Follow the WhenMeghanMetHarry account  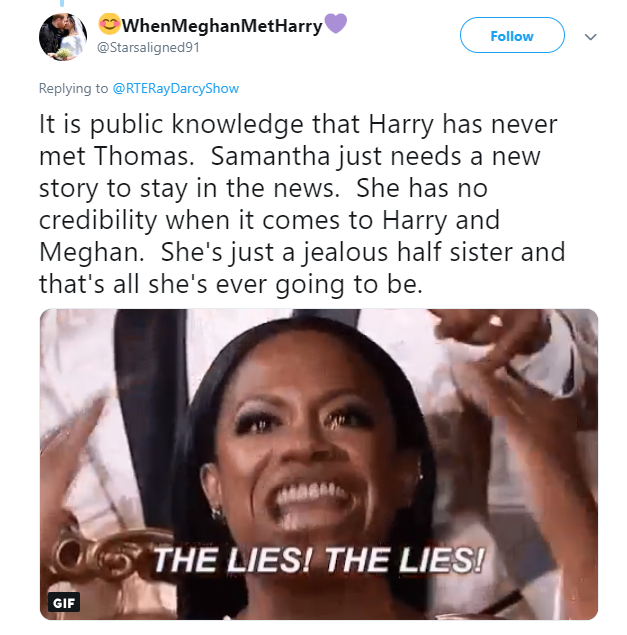[x=512, y=35]
